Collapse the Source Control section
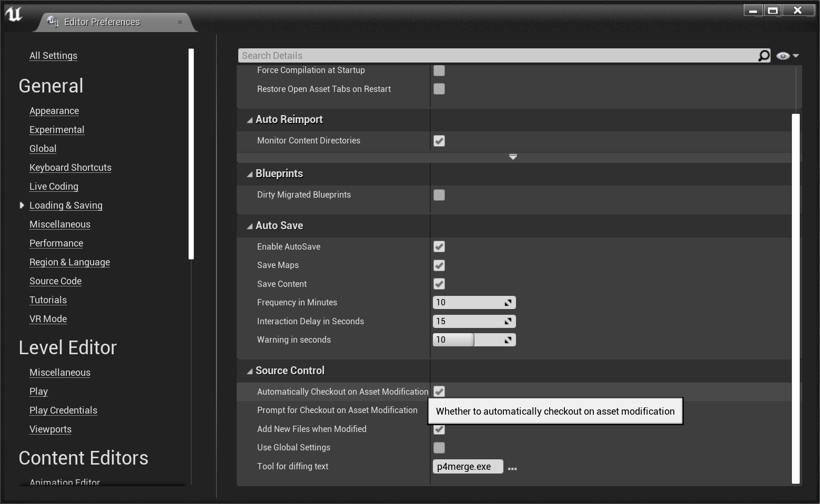The width and height of the screenshot is (820, 504). [250, 371]
